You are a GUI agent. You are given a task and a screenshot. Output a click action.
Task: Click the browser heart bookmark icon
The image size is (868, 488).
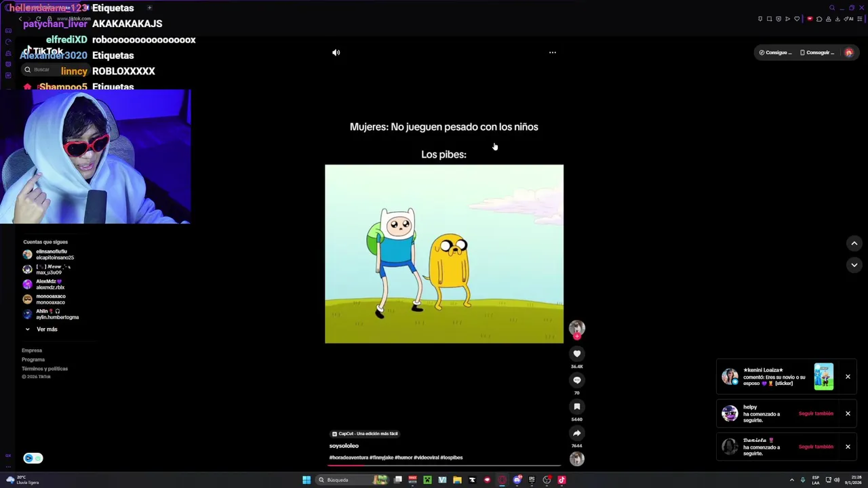[x=797, y=18]
